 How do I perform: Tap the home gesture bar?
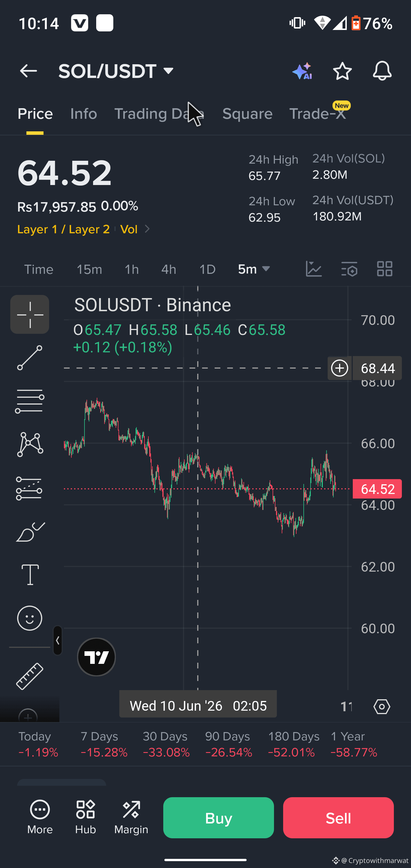click(x=205, y=859)
